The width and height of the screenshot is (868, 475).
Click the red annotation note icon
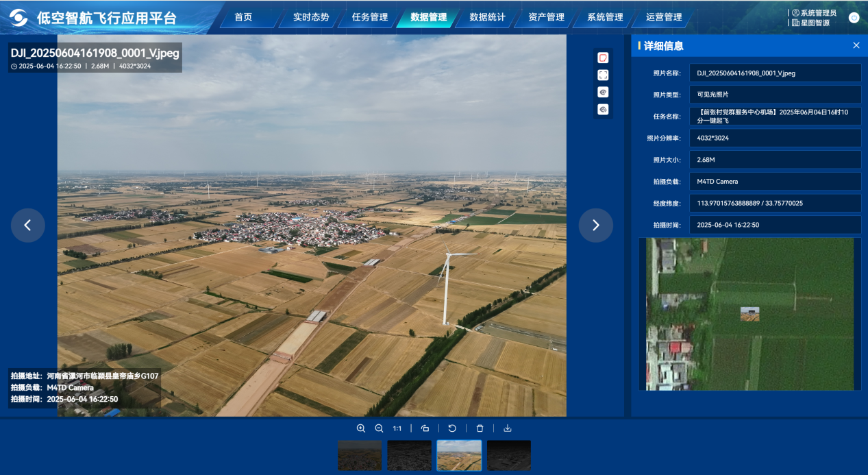[603, 58]
